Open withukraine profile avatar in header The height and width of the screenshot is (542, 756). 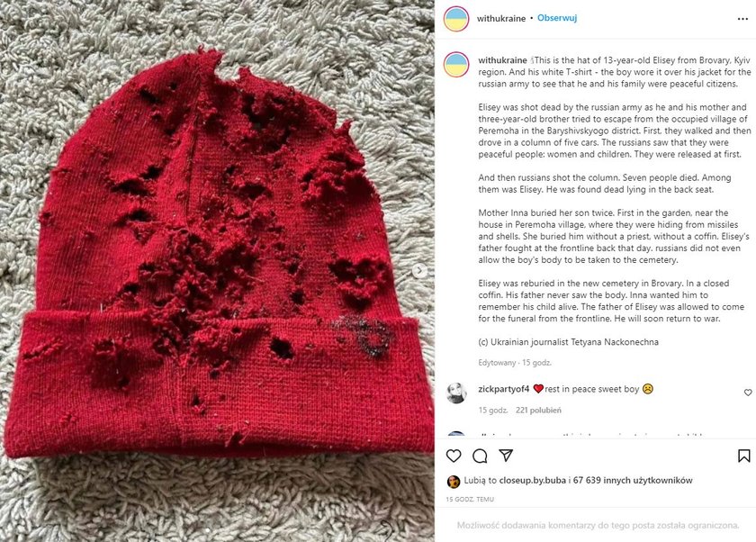(456, 19)
